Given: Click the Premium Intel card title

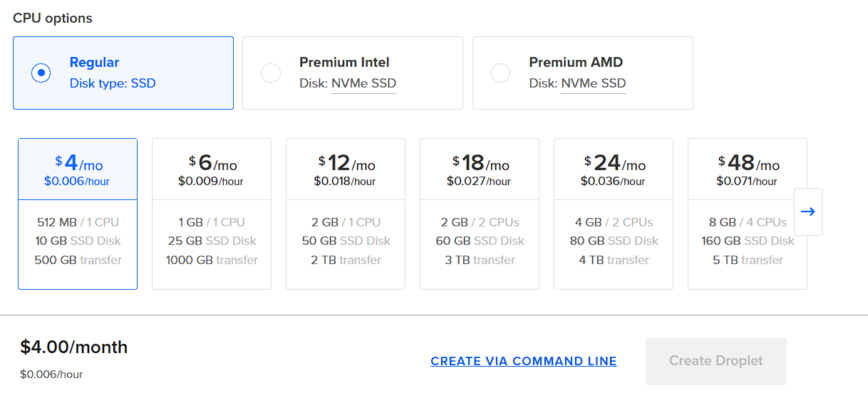Looking at the screenshot, I should tap(344, 63).
